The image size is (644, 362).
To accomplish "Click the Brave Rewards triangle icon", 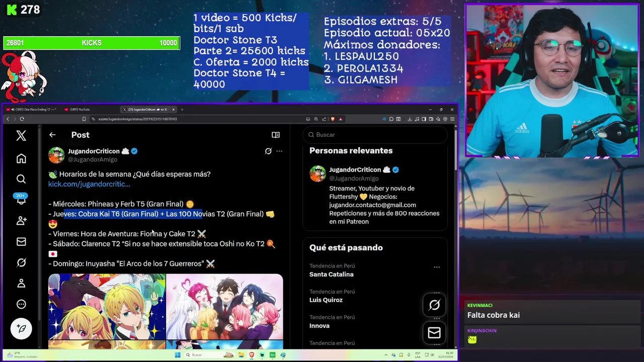I will tap(341, 119).
